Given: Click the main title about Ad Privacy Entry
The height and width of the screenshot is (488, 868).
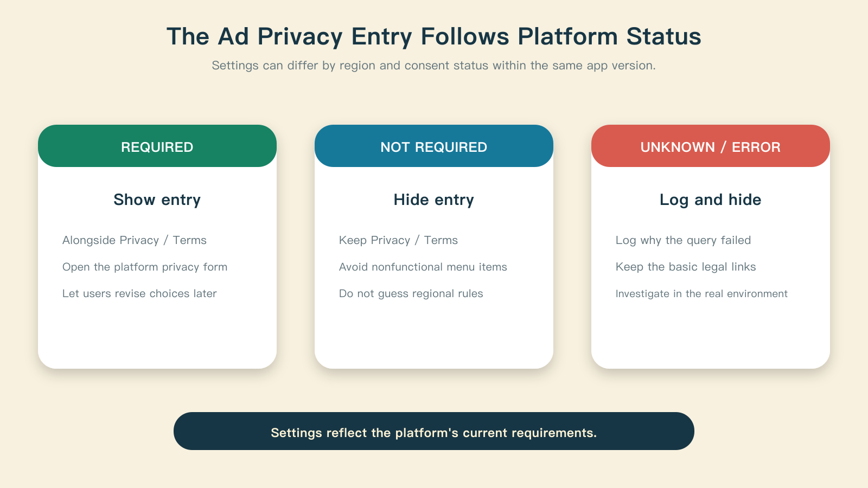Looking at the screenshot, I should point(434,36).
